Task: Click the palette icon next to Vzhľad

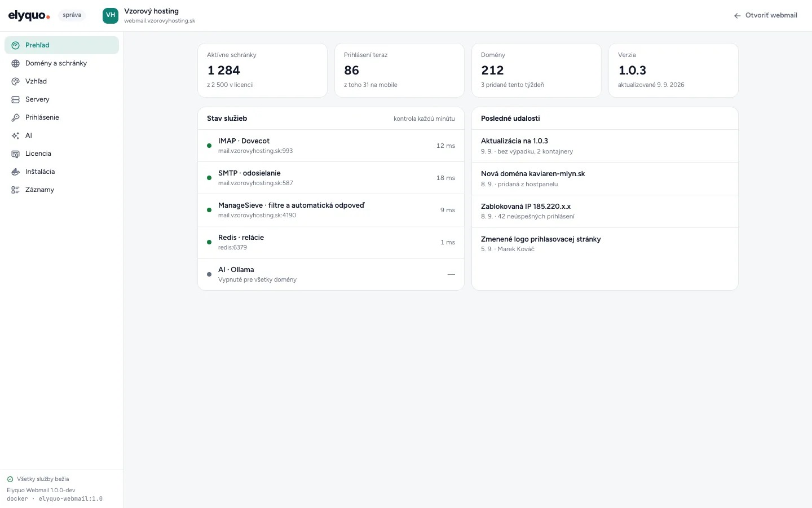Action: [x=16, y=81]
